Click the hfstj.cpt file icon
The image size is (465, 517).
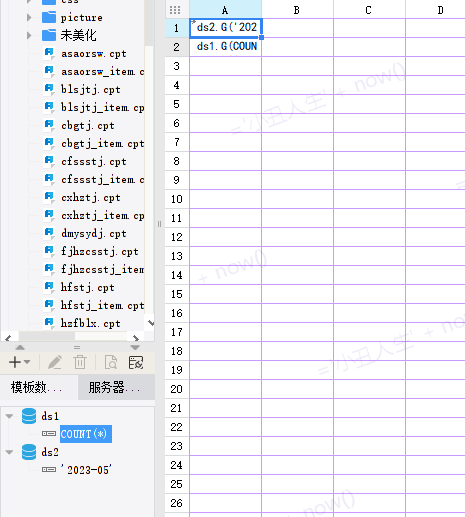click(49, 287)
